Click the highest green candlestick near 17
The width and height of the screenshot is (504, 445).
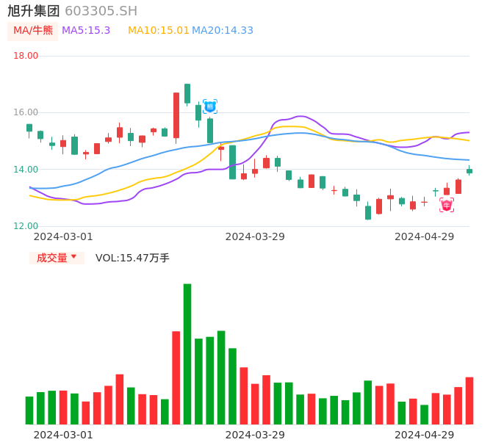[187, 93]
